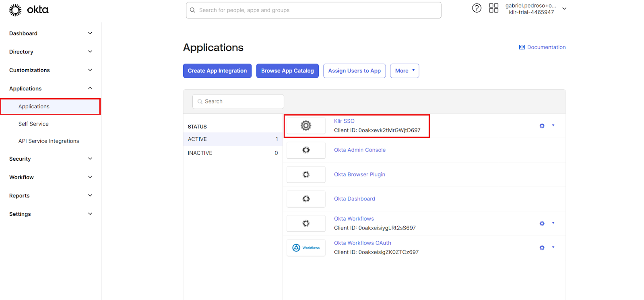Click the Klir SSO gear app icon
Screen dimensions: 644x300
point(306,126)
